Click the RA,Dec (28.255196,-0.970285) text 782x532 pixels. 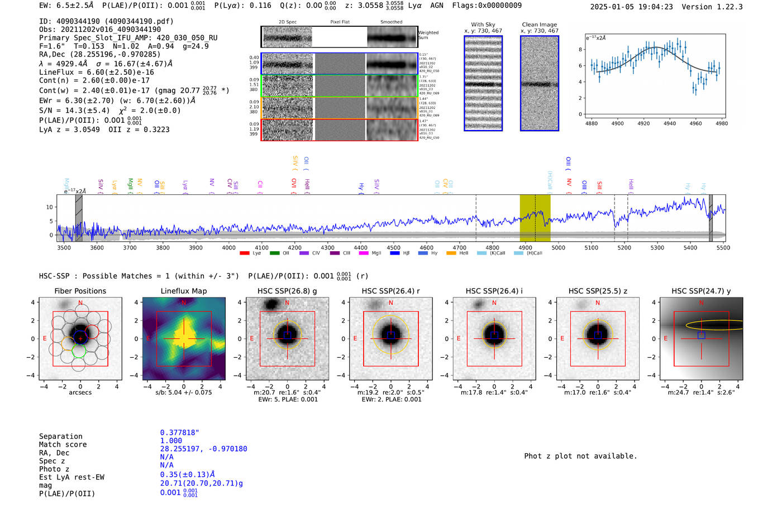[x=99, y=54]
